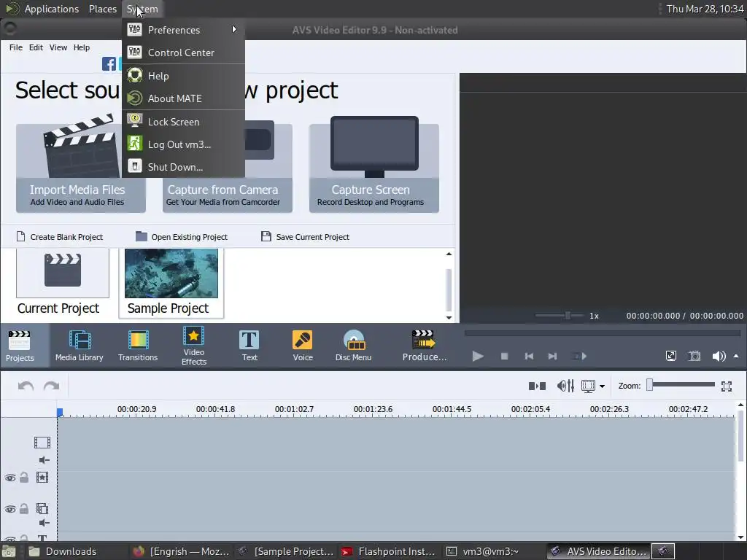Click the Produce button
This screenshot has width=747, height=560.
click(x=424, y=346)
